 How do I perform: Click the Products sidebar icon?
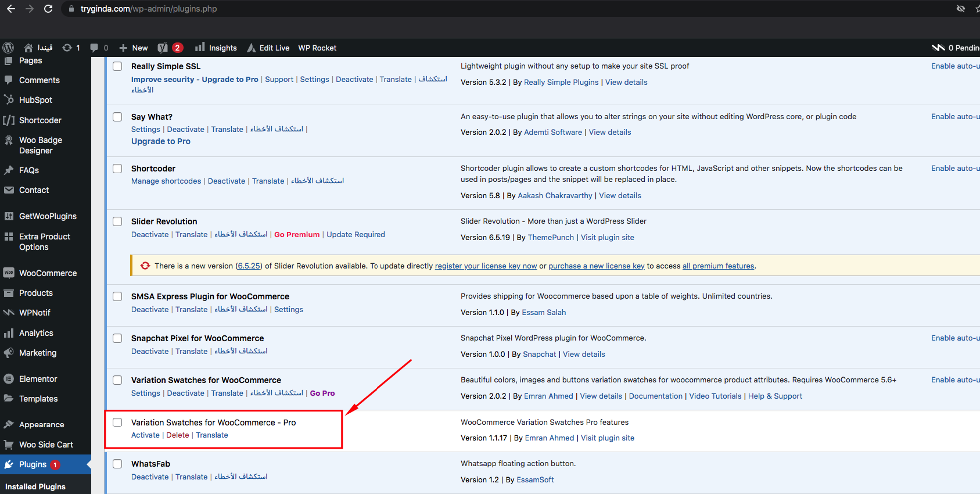(9, 293)
